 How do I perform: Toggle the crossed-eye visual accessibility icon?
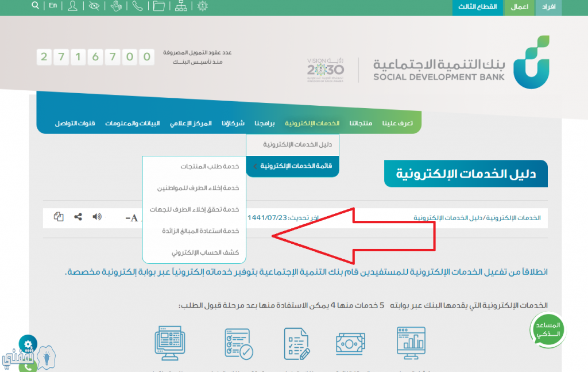coord(94,6)
